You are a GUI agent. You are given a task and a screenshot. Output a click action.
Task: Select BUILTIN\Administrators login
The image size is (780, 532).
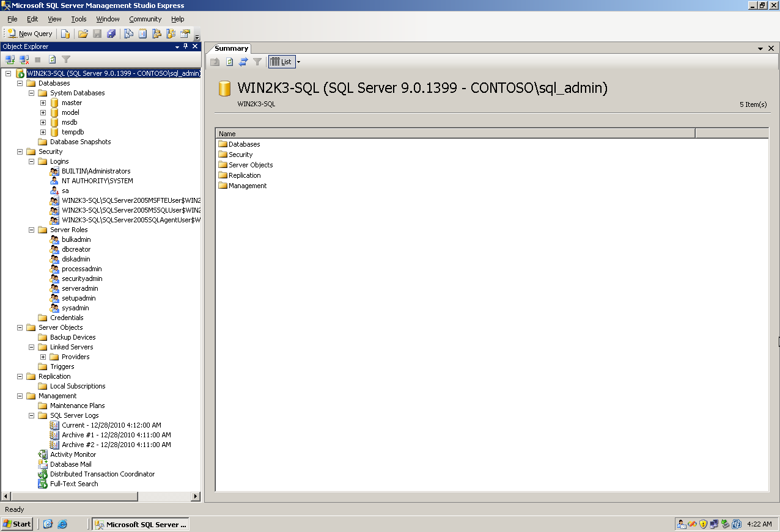[96, 171]
